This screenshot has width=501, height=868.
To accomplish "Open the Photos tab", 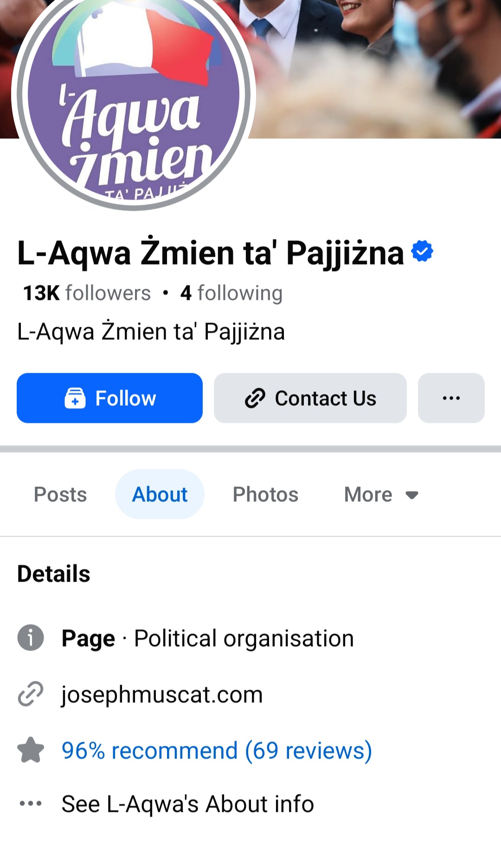I will (265, 494).
